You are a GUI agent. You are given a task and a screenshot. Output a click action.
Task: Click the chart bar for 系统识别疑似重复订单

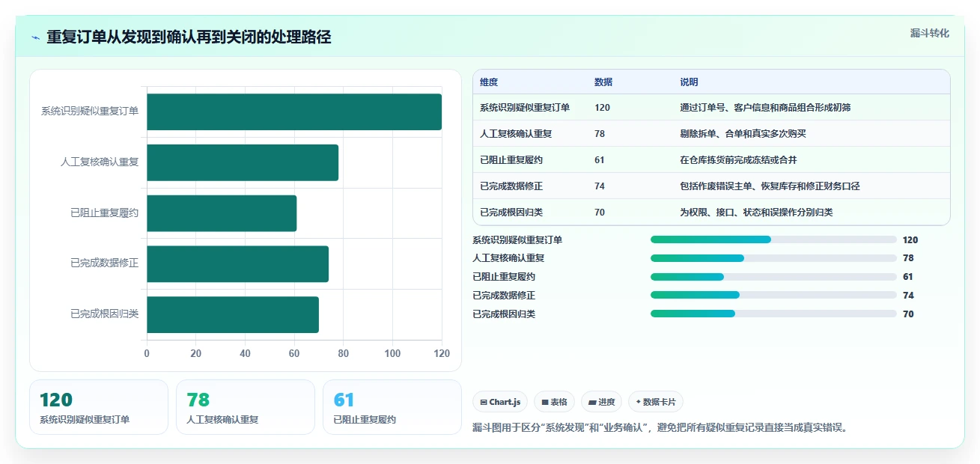[x=294, y=112]
